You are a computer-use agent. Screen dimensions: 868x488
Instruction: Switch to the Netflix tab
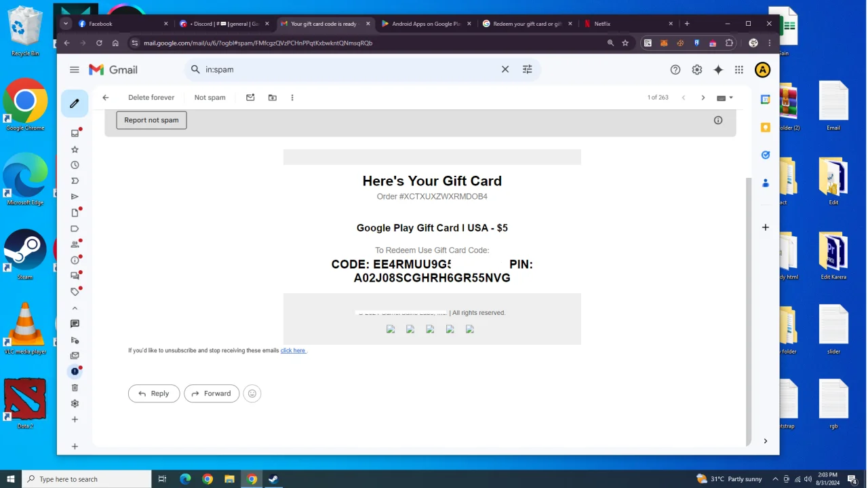click(x=628, y=24)
